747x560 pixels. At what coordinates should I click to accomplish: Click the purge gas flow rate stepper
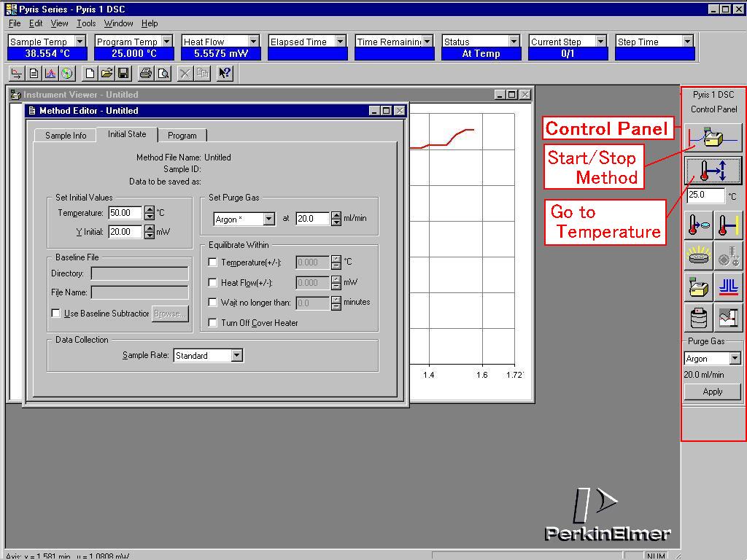click(336, 219)
